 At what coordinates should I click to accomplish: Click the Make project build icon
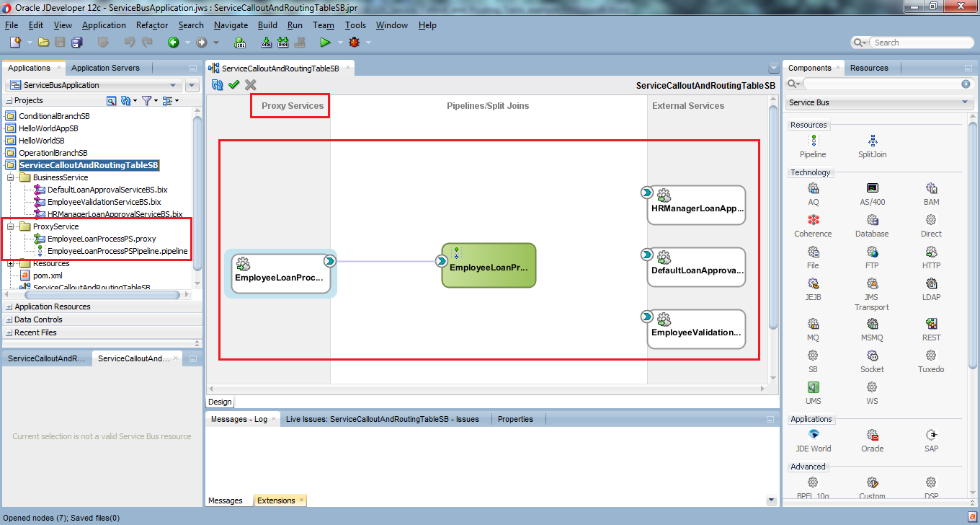(x=266, y=43)
